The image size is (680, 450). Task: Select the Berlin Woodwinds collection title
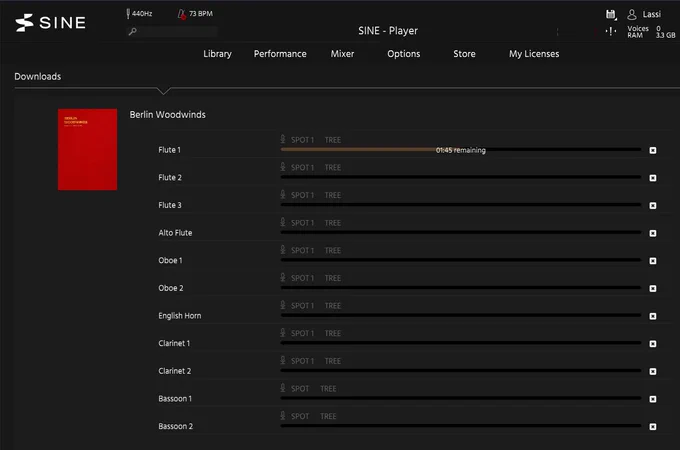coord(167,115)
